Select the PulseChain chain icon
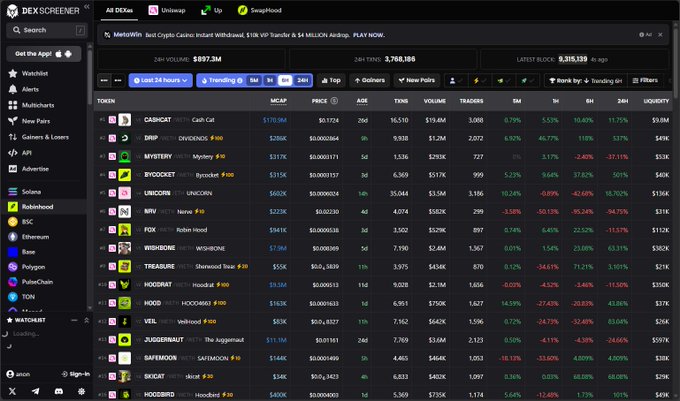 click(x=13, y=282)
